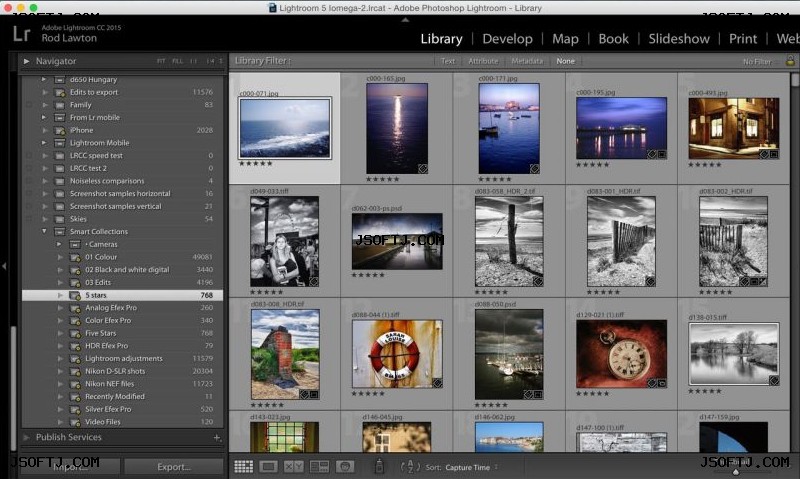This screenshot has height=479, width=800.
Task: Collapse the Smart Collections set
Action: coord(44,232)
